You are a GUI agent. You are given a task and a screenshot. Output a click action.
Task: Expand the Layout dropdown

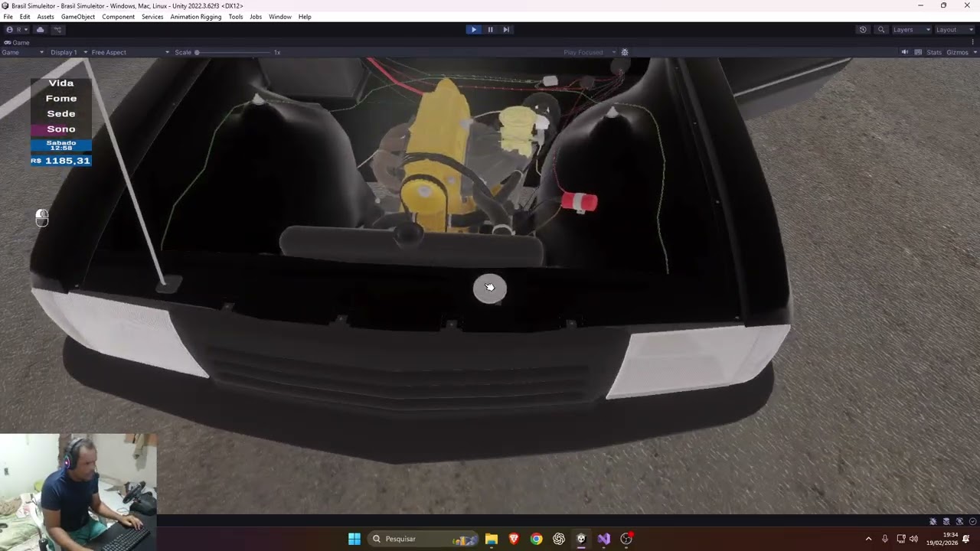[954, 30]
